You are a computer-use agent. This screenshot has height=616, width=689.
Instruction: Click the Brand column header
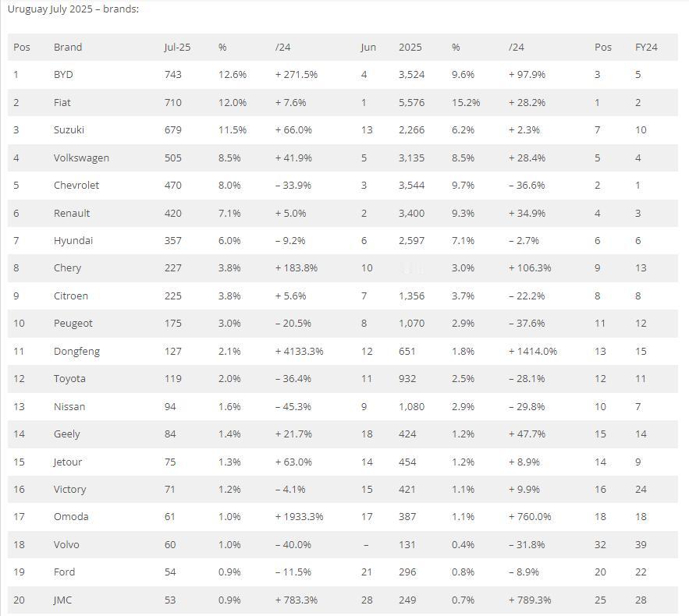pyautogui.click(x=68, y=47)
